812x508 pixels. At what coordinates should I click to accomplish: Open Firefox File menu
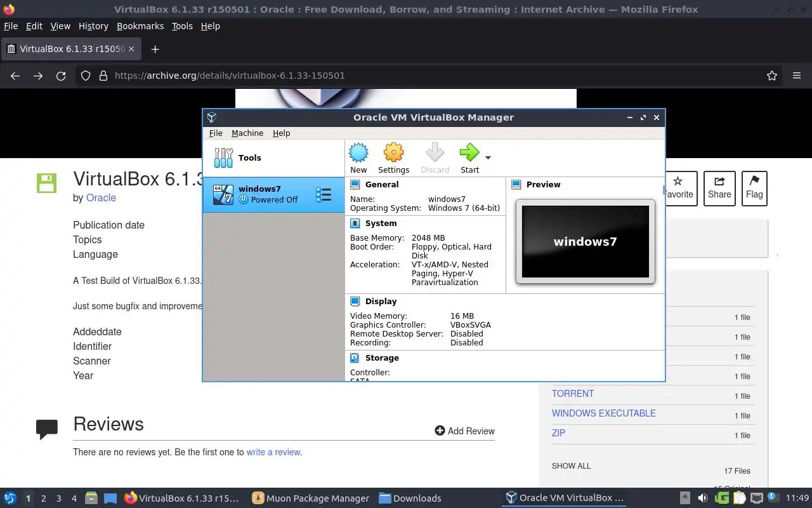click(11, 26)
